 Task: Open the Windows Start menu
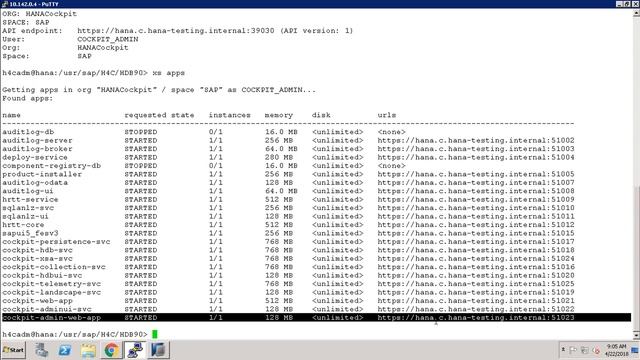tap(13, 350)
